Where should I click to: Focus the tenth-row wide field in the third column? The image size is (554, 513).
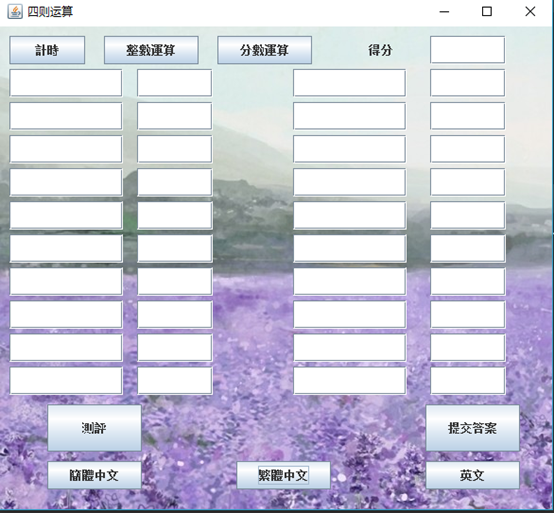click(349, 381)
